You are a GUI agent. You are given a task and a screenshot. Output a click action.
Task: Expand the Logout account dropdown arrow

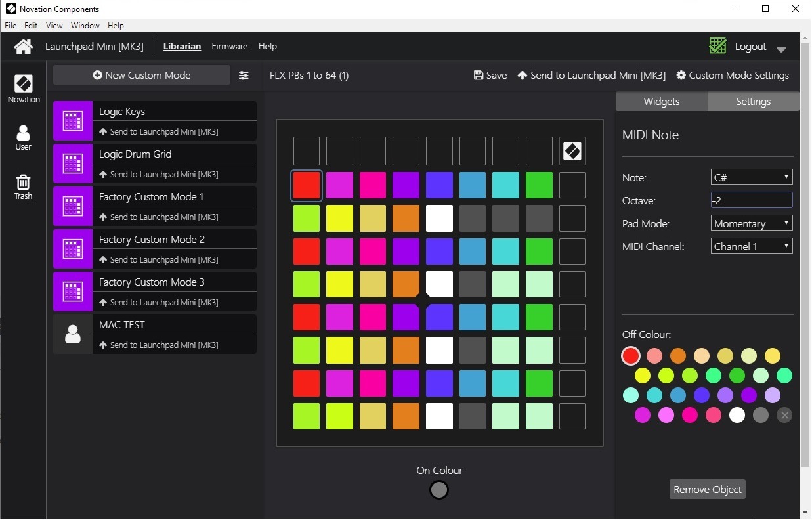tap(781, 49)
